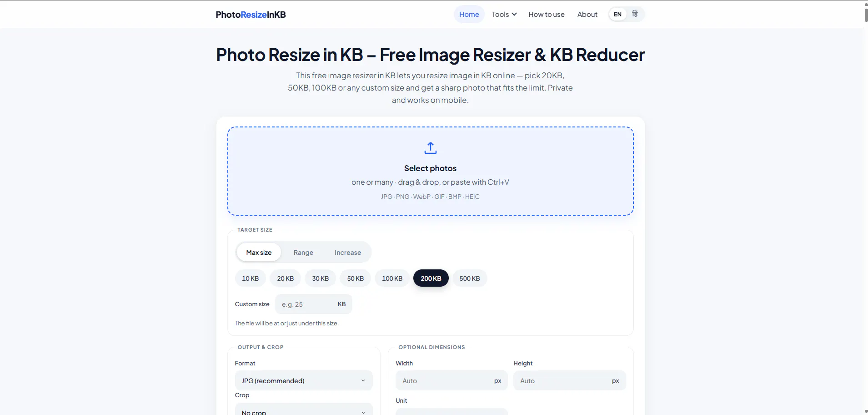Click the upload arrow icon

430,148
